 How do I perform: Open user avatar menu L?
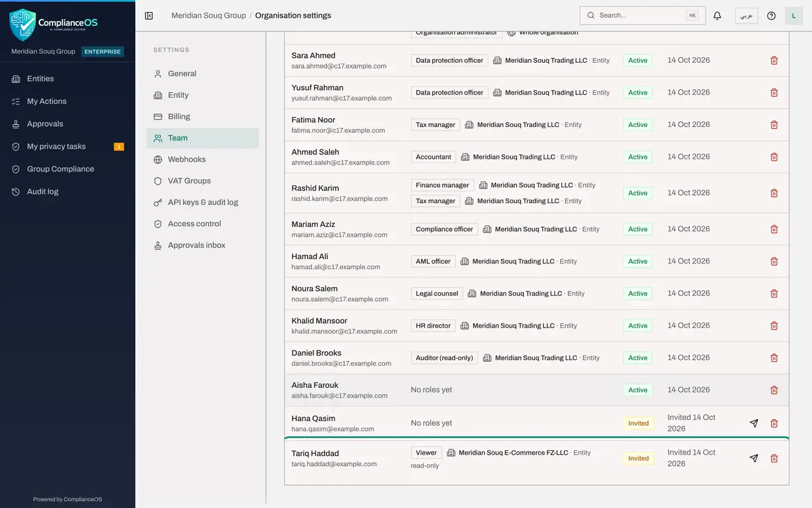tap(794, 16)
